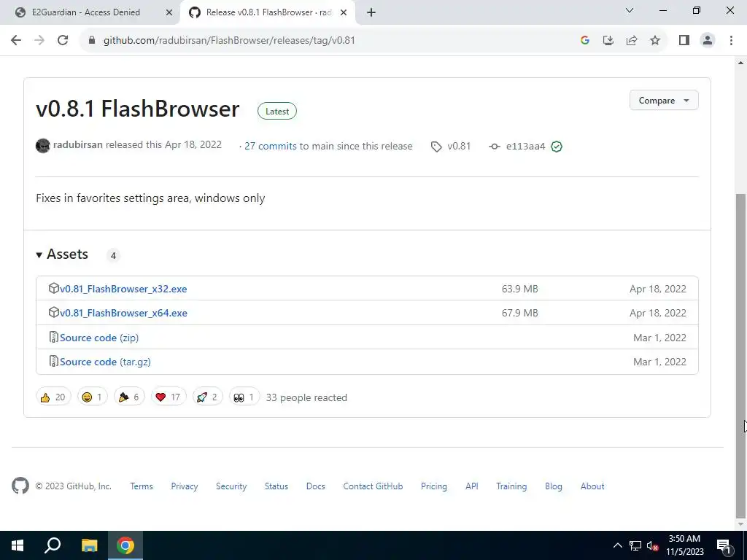
Task: Open Windows taskbar search
Action: pos(53,545)
